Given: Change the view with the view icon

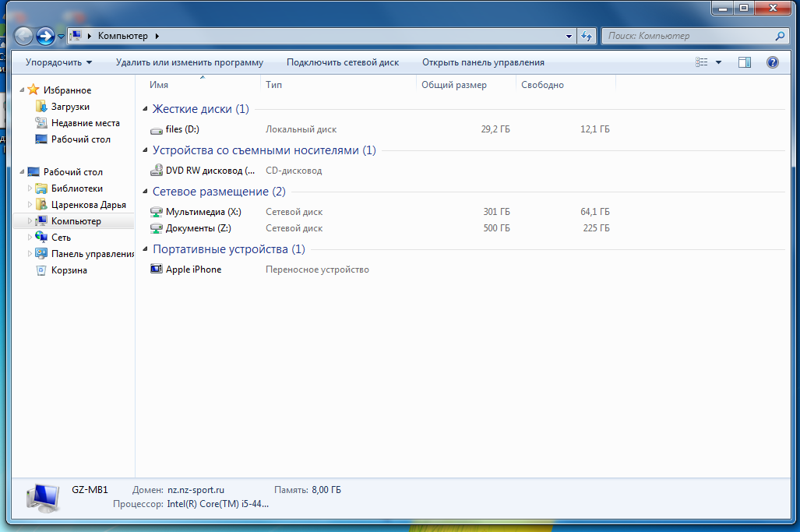Looking at the screenshot, I should tap(702, 62).
